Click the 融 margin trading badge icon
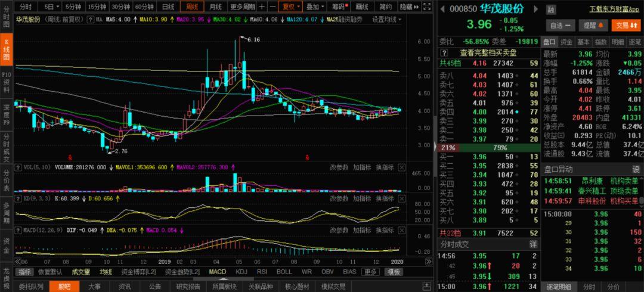The image size is (644, 292). point(551,11)
